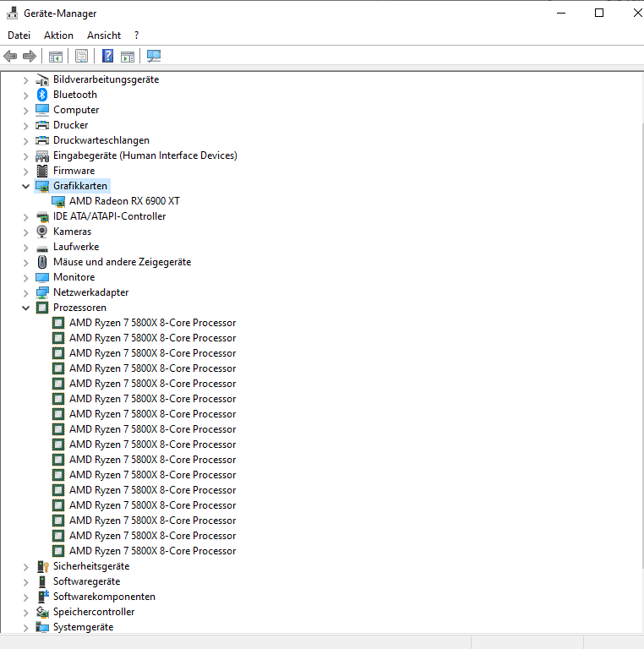Expand the Laufwerke chevron
This screenshot has height=649, width=644.
[25, 248]
